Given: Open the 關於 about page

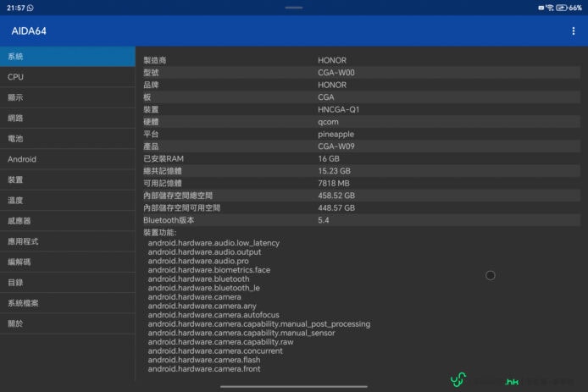Looking at the screenshot, I should click(68, 323).
